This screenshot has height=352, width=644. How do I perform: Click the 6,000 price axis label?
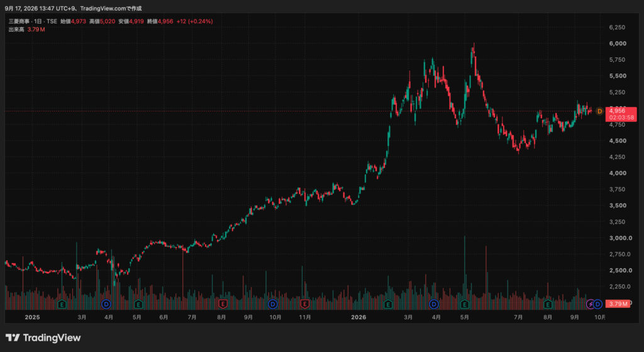point(618,43)
